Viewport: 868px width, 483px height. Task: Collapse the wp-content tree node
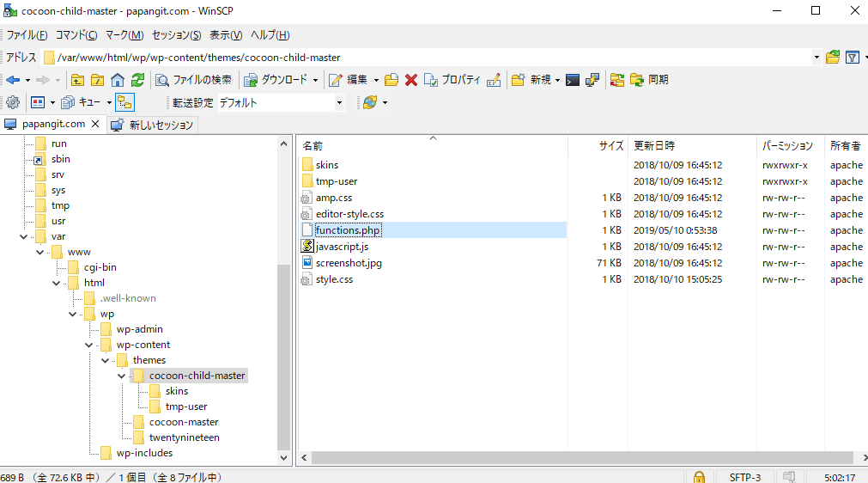coord(88,345)
